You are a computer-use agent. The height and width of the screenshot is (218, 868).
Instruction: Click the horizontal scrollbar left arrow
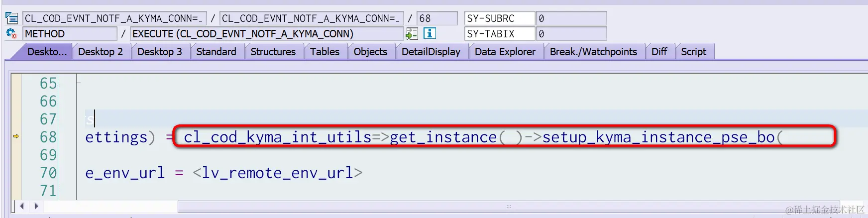(x=22, y=206)
